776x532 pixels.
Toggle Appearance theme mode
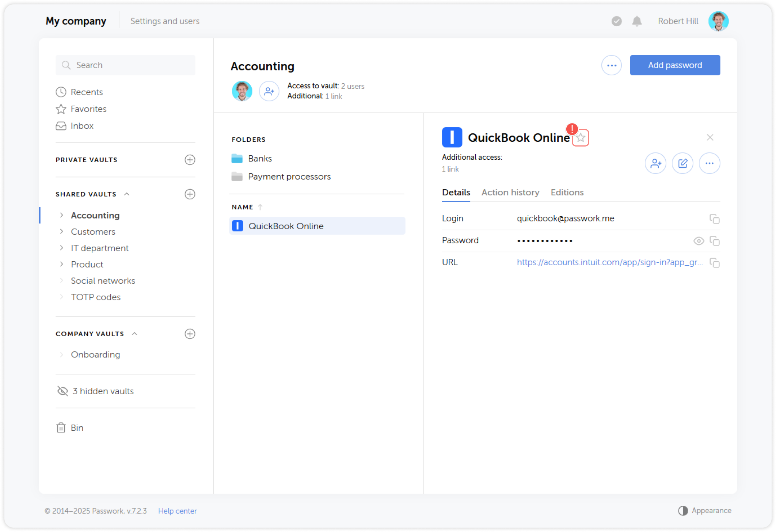704,510
